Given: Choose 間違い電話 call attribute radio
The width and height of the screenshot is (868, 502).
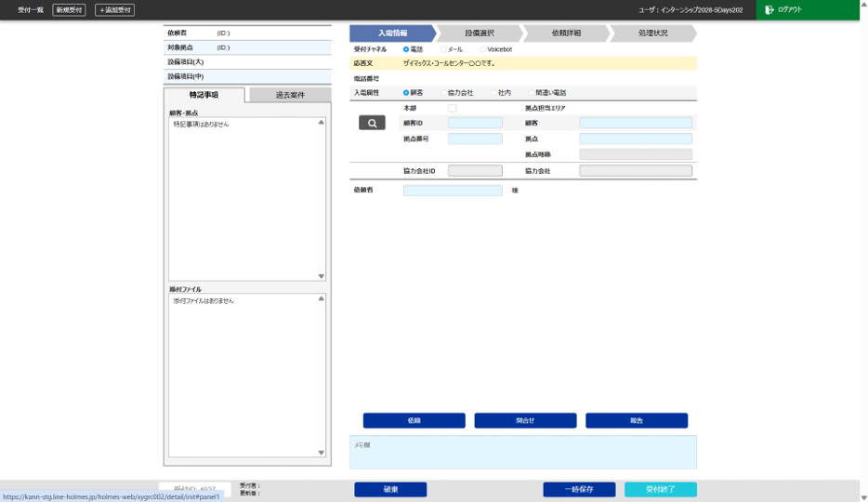Looking at the screenshot, I should pyautogui.click(x=532, y=92).
